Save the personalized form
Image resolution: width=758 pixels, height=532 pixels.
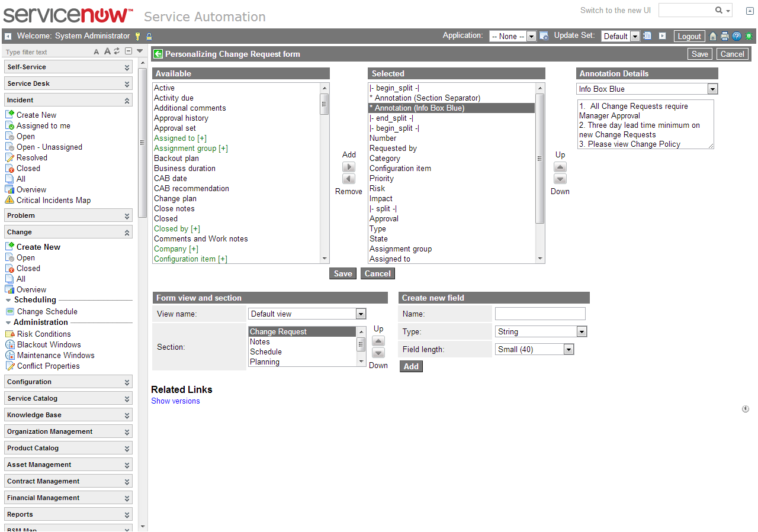tap(700, 54)
